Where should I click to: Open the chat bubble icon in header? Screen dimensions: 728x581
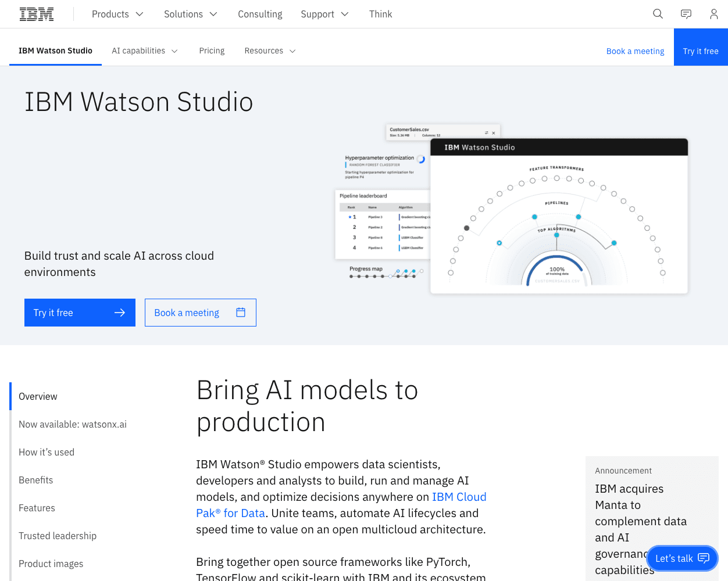(x=686, y=14)
